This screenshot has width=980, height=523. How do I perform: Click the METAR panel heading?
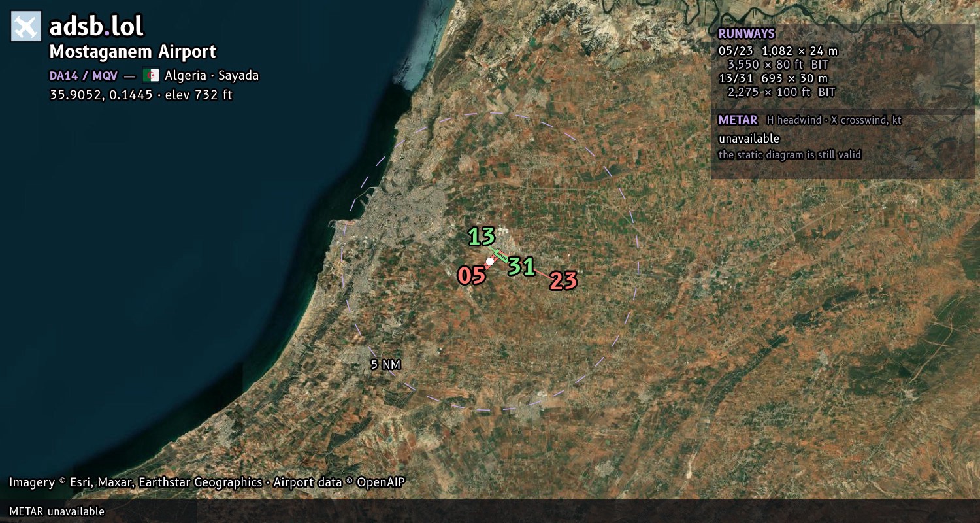tap(738, 120)
